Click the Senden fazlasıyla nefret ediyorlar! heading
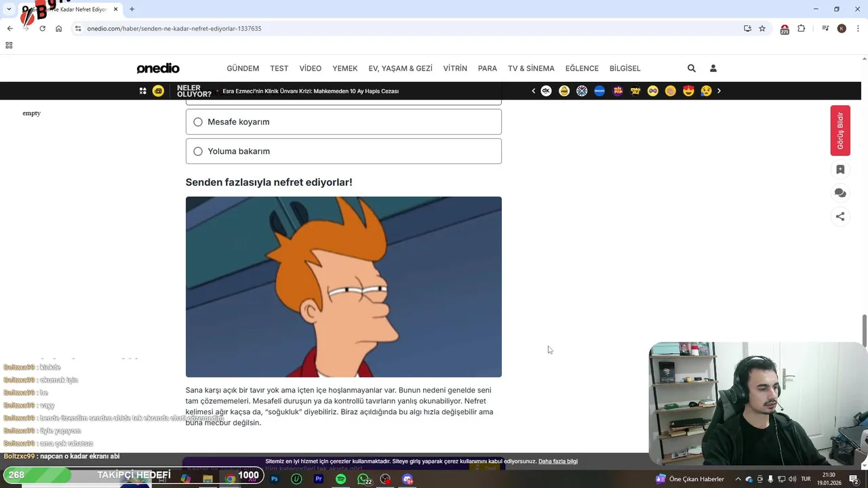This screenshot has width=868, height=488. click(269, 182)
